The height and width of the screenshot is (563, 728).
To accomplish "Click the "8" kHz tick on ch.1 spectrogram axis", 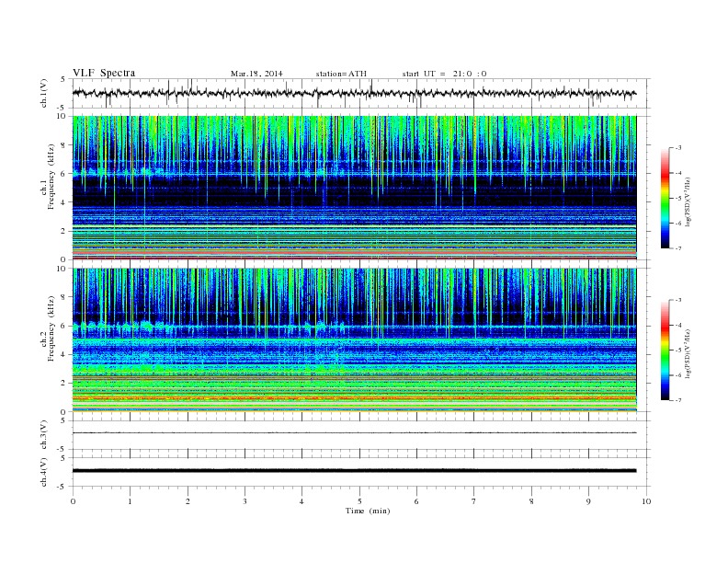I will click(63, 145).
